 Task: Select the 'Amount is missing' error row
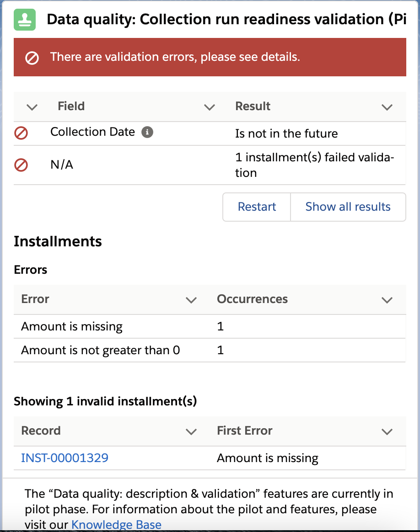[x=71, y=326]
